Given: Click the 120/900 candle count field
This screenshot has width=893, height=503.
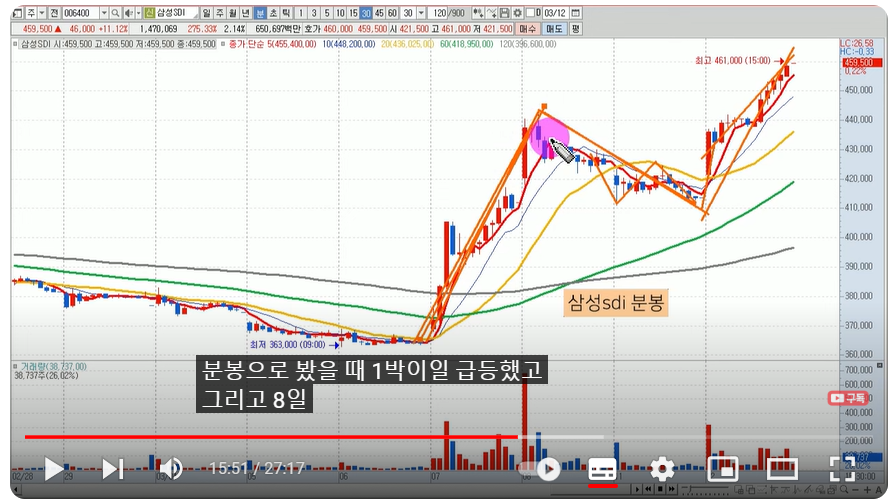Looking at the screenshot, I should click(448, 13).
